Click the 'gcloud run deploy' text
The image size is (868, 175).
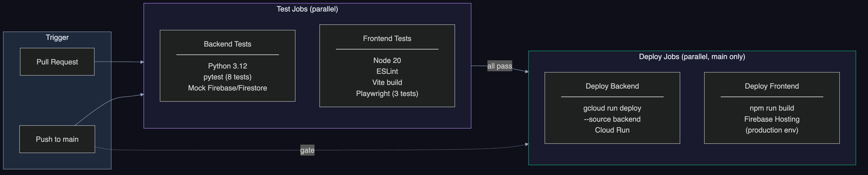tap(612, 108)
